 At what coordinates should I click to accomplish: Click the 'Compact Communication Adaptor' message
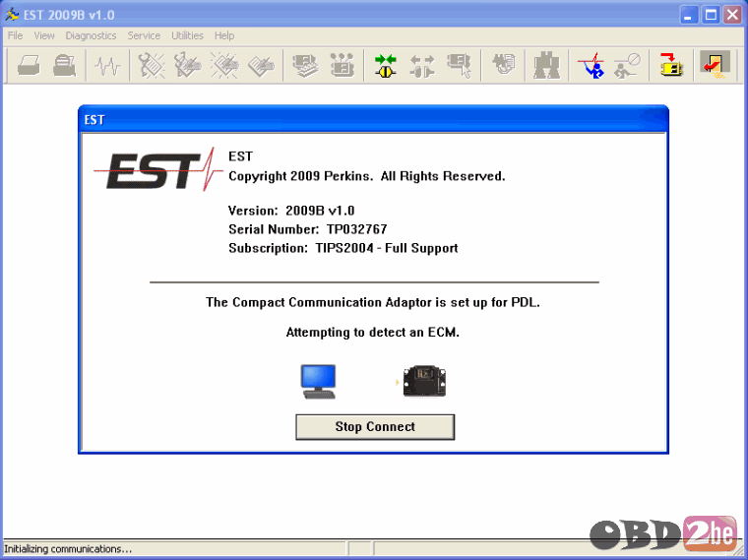[x=373, y=302]
